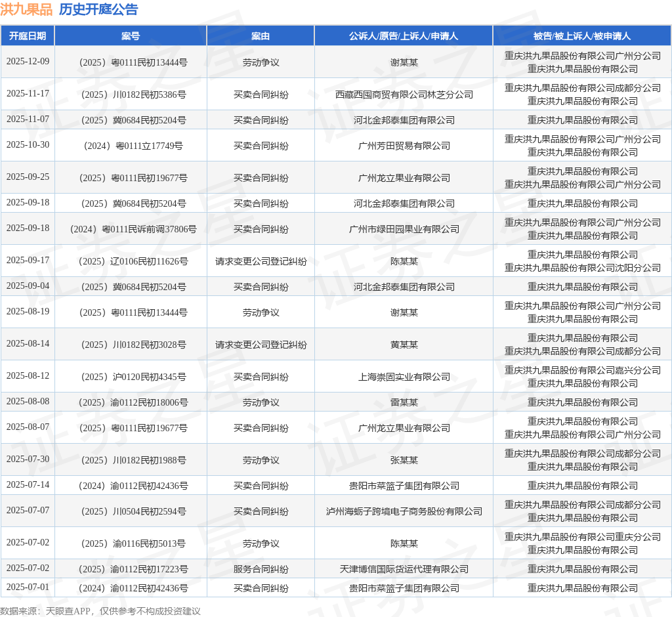Image resolution: width=672 pixels, height=617 pixels.
Task: Select the 公诉人/原告/上诉人/申请人 column header
Action: pyautogui.click(x=404, y=36)
